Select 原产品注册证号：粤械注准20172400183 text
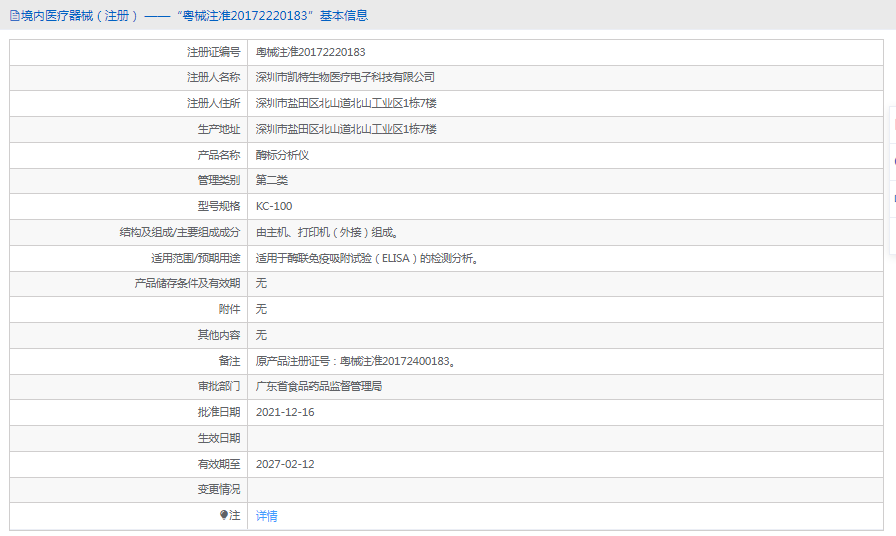The image size is (896, 536). pyautogui.click(x=355, y=361)
